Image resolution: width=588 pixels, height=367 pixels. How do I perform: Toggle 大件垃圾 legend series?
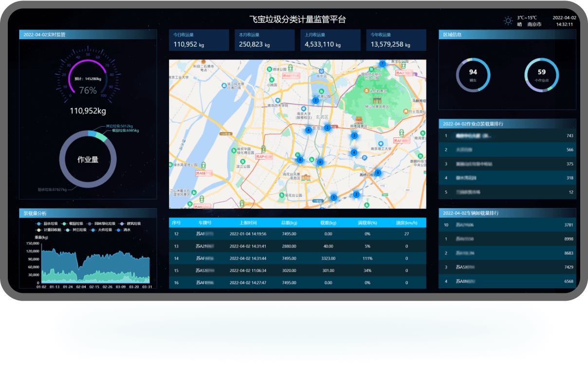(x=101, y=230)
